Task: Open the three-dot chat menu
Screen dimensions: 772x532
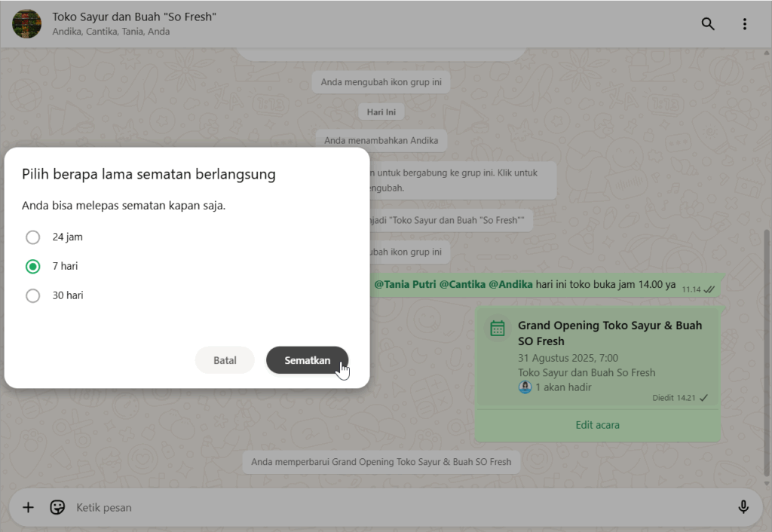Action: pos(744,24)
